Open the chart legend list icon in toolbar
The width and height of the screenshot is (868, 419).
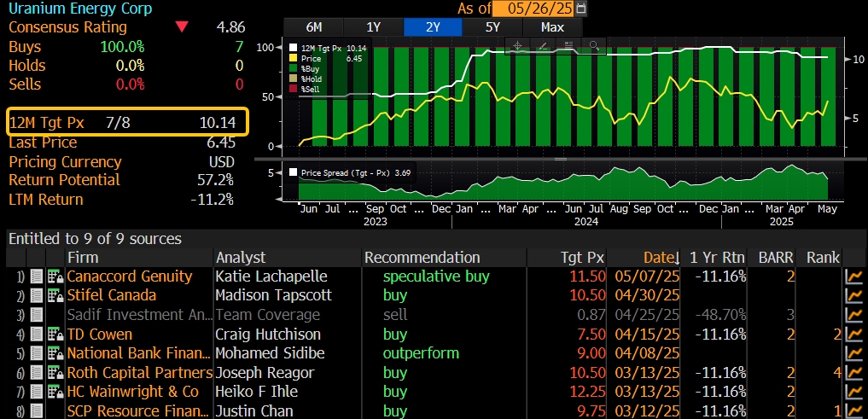(x=568, y=46)
